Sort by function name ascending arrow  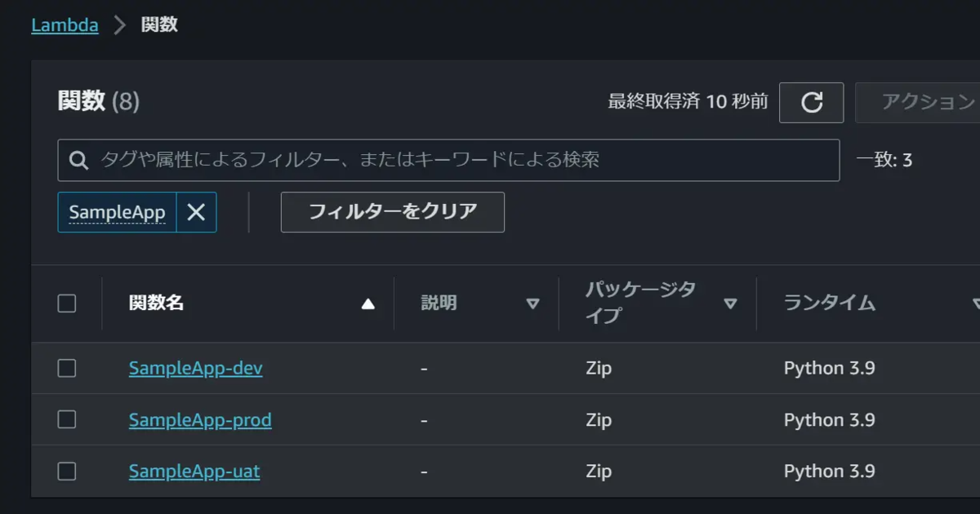click(x=368, y=304)
